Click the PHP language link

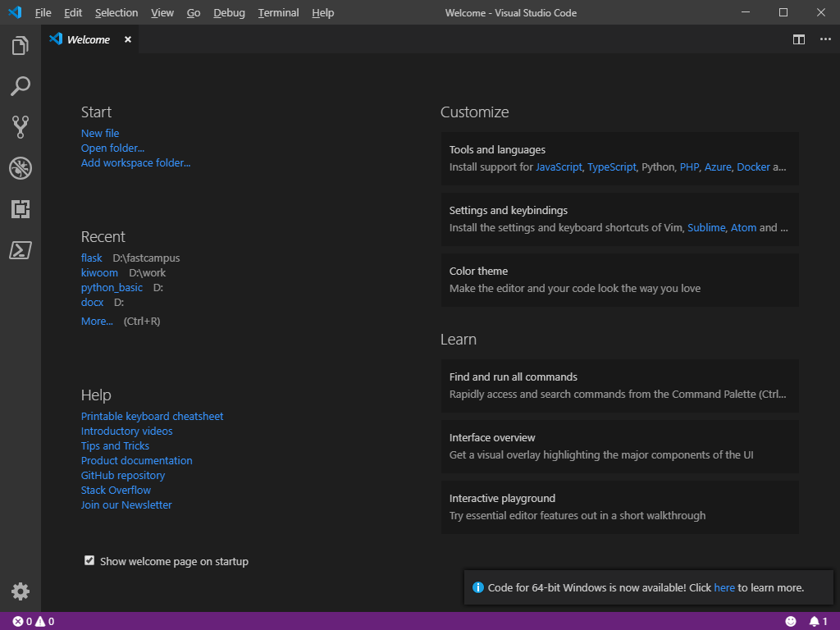[x=689, y=167]
